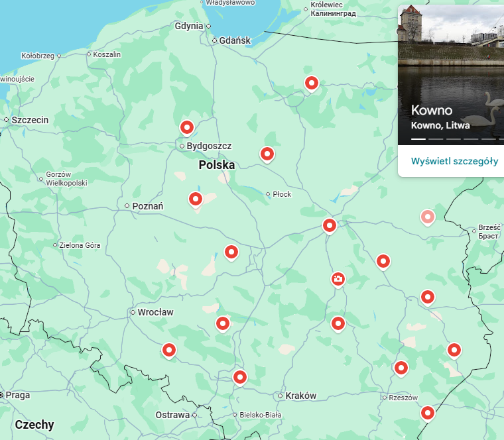Click the camera photo pin marker
Screen dimensions: 504x440
click(338, 280)
